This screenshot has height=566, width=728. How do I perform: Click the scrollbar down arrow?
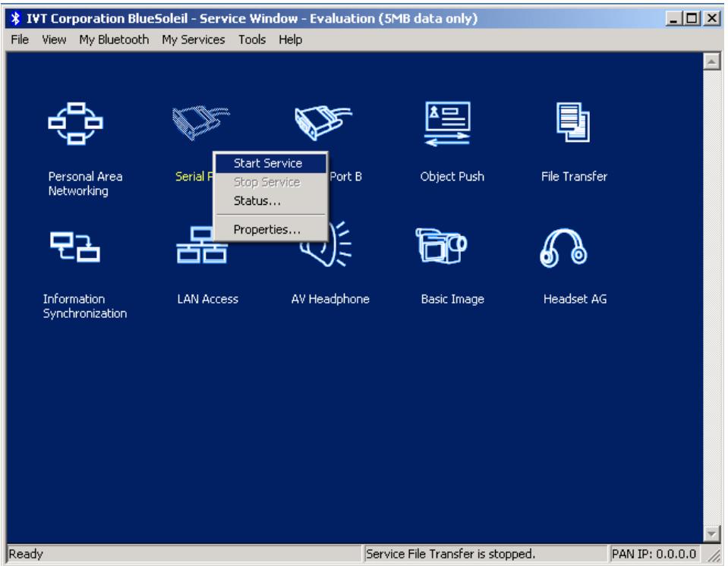[711, 533]
